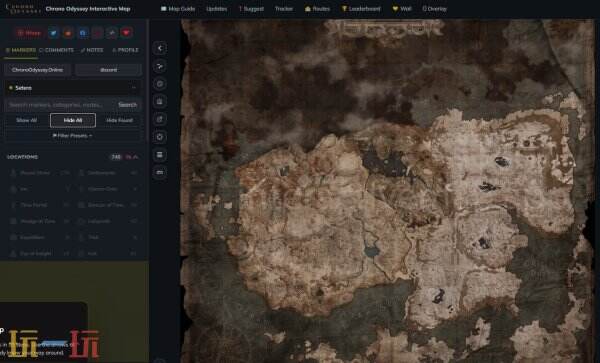This screenshot has height=363, width=600.
Task: Toggle Trial markers visibility
Action: 107,237
